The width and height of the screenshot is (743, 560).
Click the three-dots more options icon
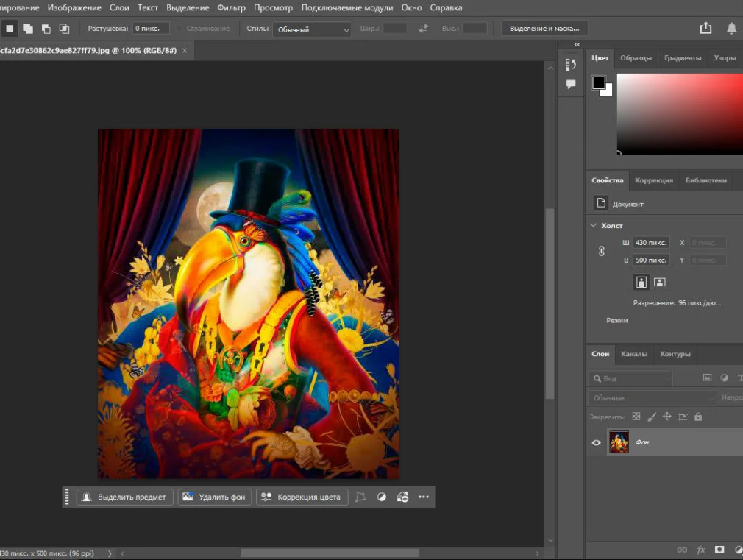coord(424,497)
